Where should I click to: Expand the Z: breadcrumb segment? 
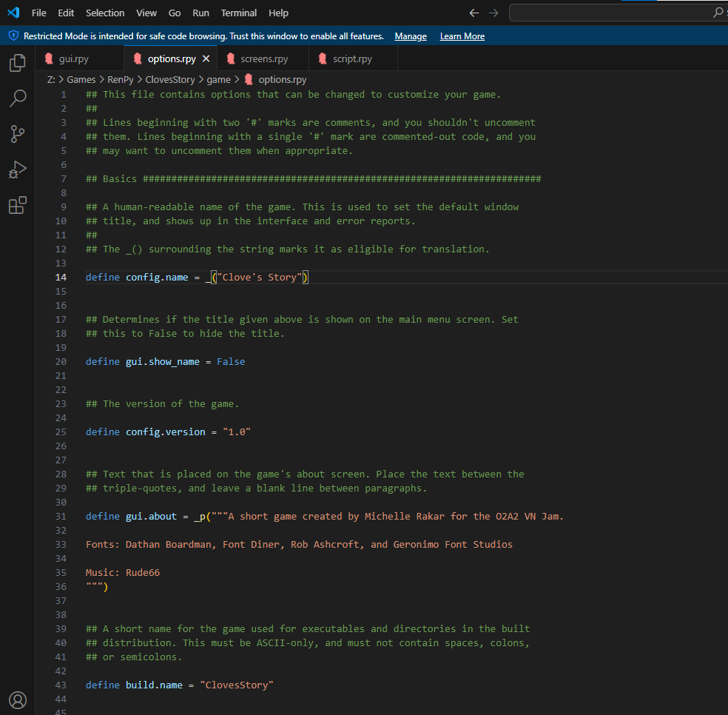click(51, 79)
